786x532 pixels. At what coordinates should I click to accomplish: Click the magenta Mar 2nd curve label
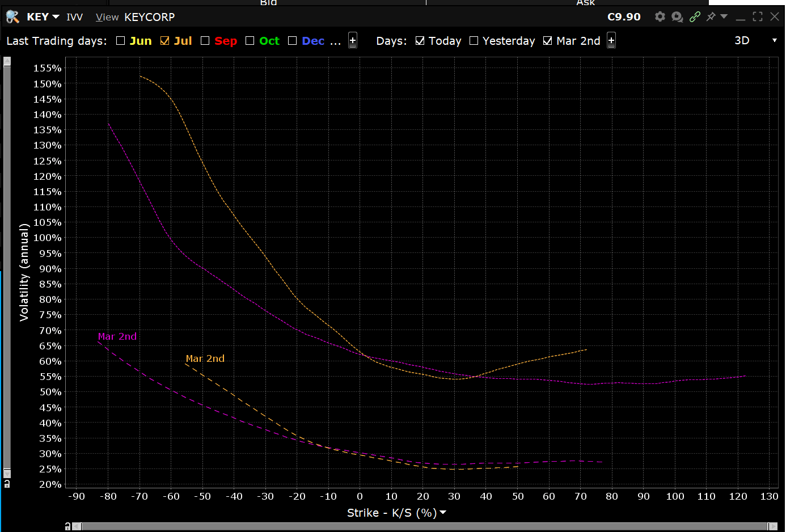117,336
